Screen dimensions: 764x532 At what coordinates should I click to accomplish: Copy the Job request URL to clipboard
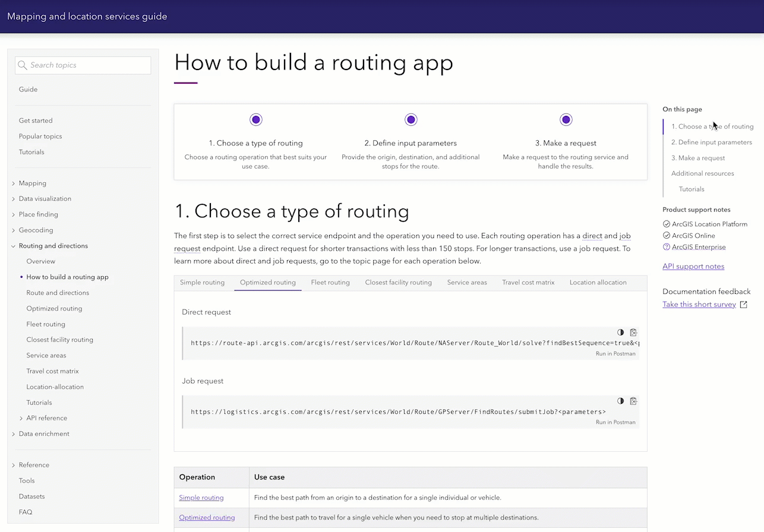click(x=633, y=401)
